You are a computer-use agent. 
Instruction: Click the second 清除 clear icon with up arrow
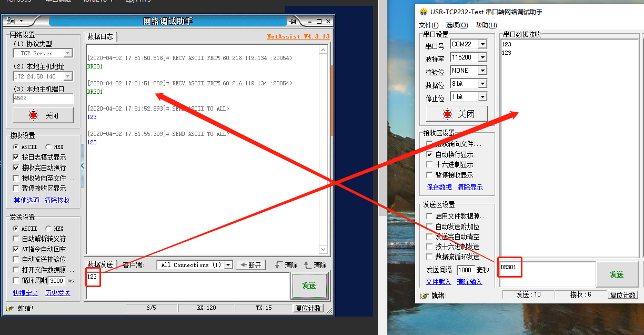point(308,265)
